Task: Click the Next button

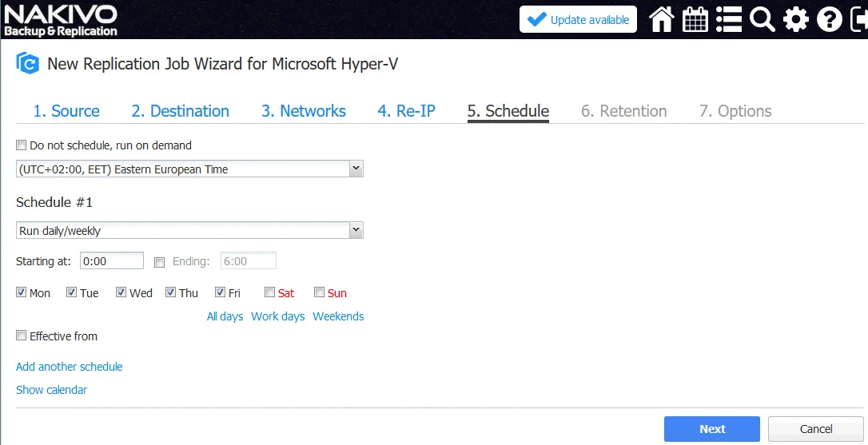Action: pyautogui.click(x=712, y=429)
